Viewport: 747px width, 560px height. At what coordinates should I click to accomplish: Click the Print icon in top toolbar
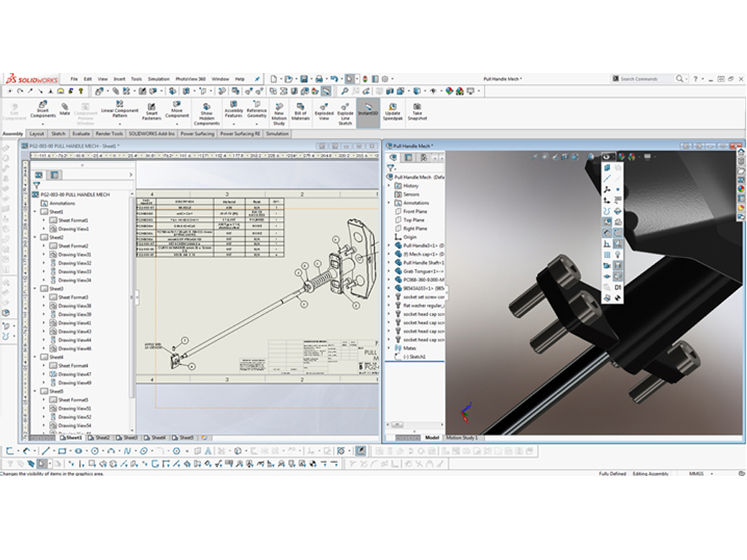pos(319,79)
